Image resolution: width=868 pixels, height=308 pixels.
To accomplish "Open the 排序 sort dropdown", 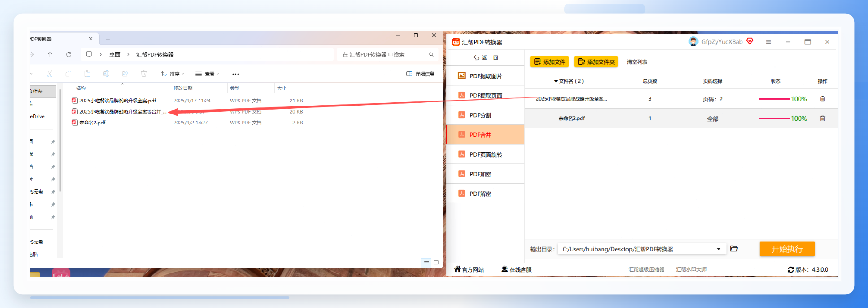I will [173, 74].
